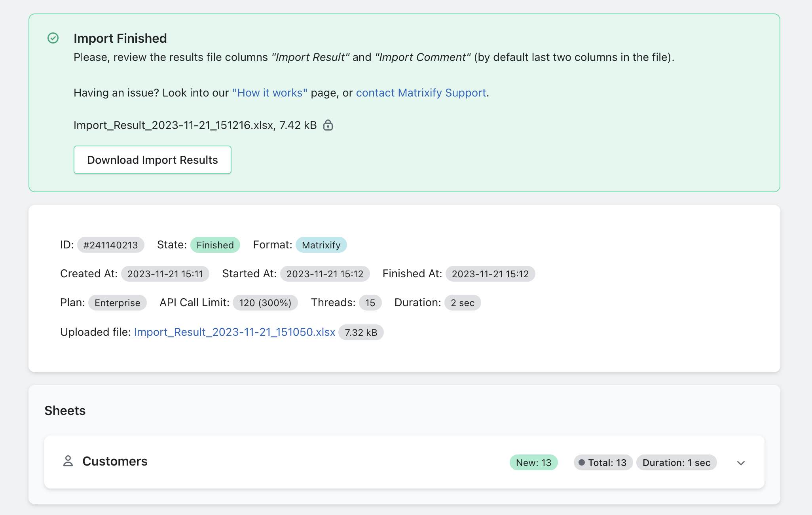
Task: Click the green success checkmark icon
Action: tap(53, 38)
